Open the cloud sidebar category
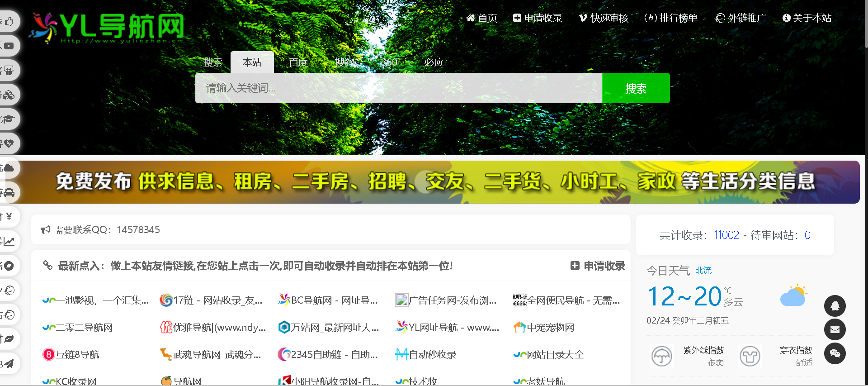The image size is (868, 386). (x=9, y=168)
